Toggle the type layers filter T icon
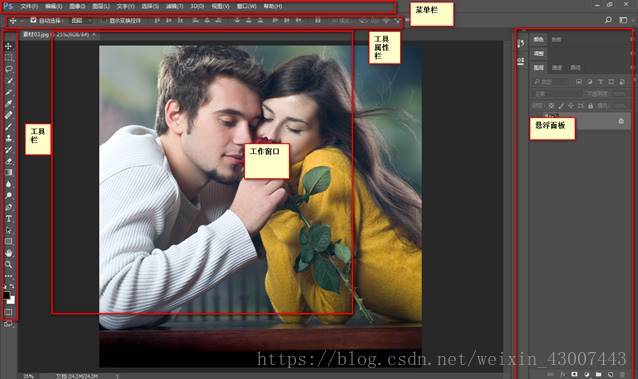The width and height of the screenshot is (638, 379). click(600, 82)
